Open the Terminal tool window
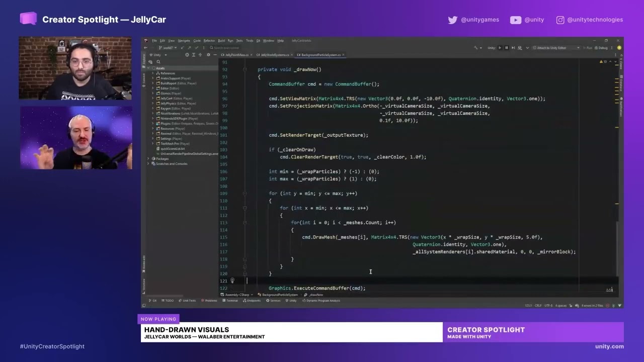This screenshot has height=362, width=644. (230, 301)
